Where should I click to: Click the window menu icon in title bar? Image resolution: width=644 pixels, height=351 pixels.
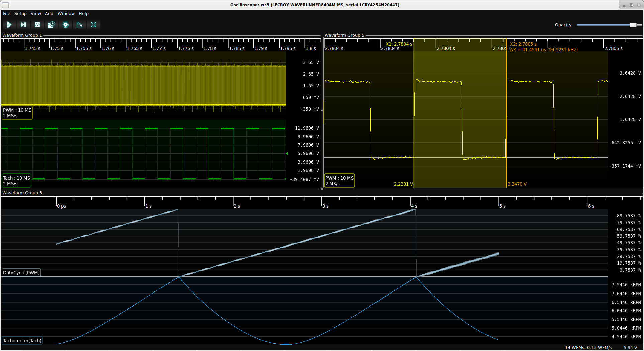pyautogui.click(x=5, y=5)
